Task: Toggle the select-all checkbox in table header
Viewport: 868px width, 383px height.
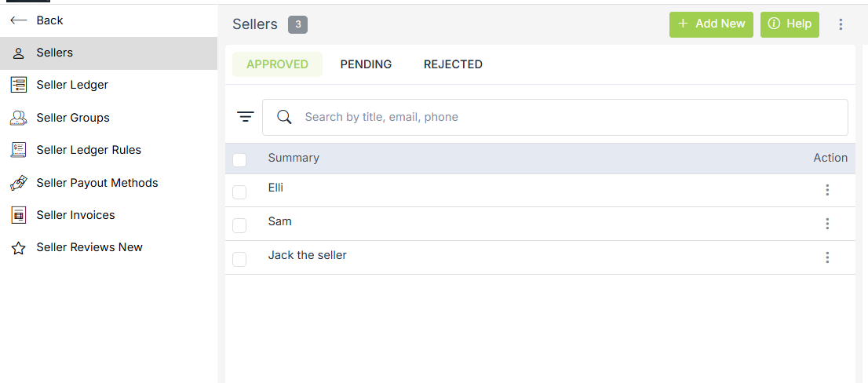Action: click(239, 159)
